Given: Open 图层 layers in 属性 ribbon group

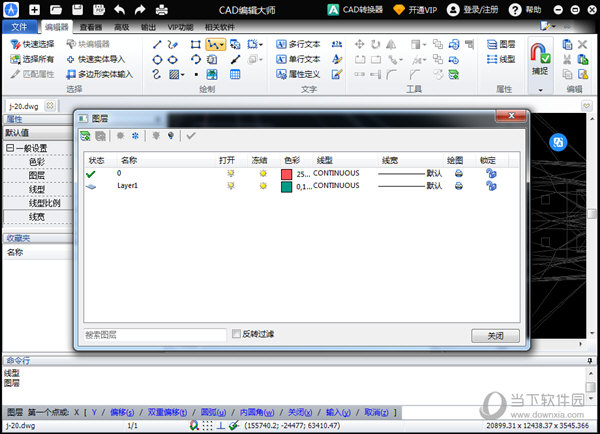Looking at the screenshot, I should pyautogui.click(x=501, y=44).
